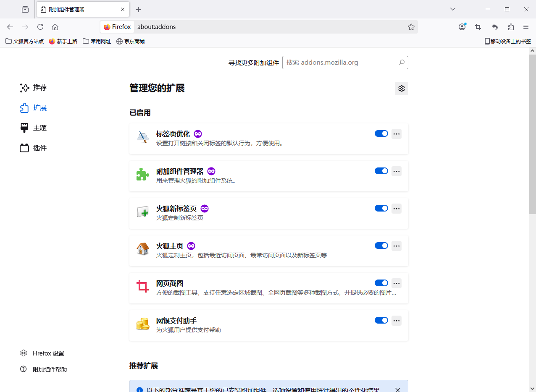Click the 管理您的扩展 page title
The height and width of the screenshot is (392, 536).
(157, 88)
